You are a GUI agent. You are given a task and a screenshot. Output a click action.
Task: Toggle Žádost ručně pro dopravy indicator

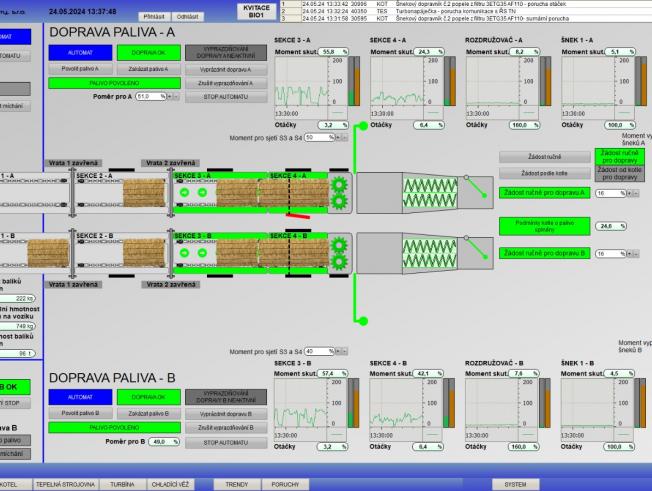pos(620,156)
